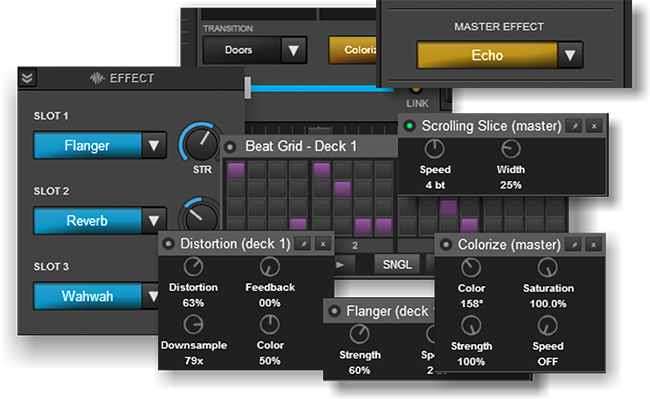650x399 pixels.
Task: Click the Distortion window Color knob at 50%
Action: click(269, 324)
